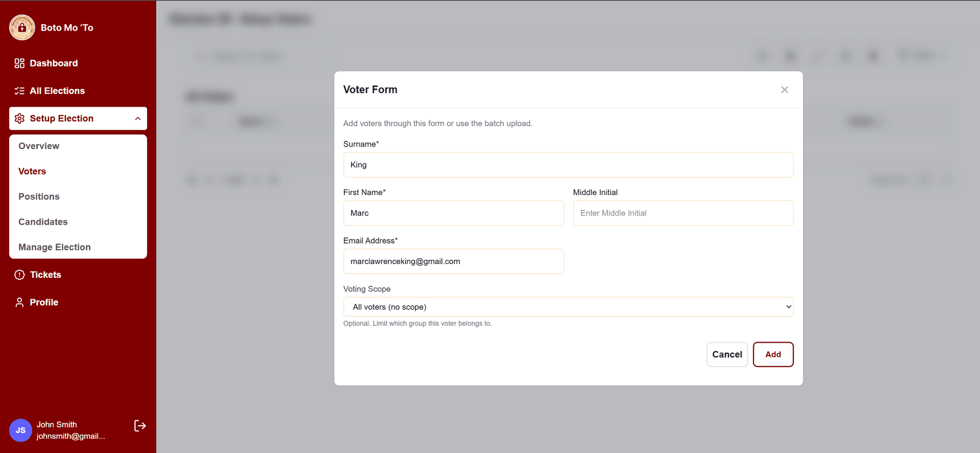Click the Email Address field
980x453 pixels.
[453, 261]
